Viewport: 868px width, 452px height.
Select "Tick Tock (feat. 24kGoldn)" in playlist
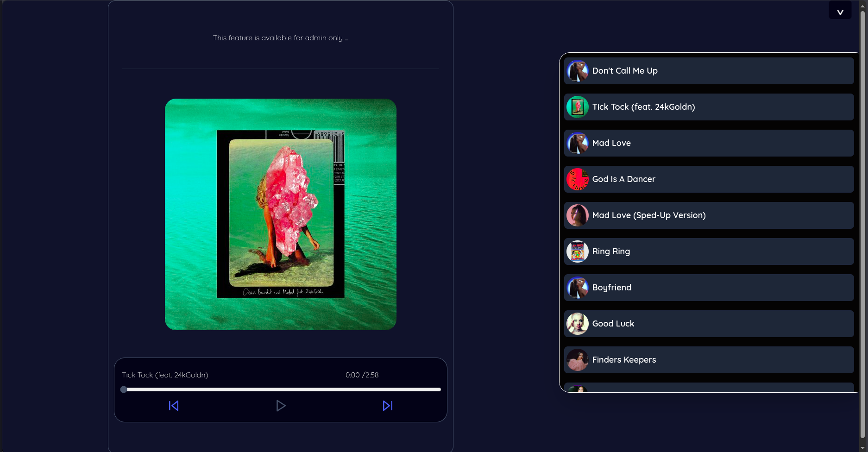pyautogui.click(x=709, y=107)
